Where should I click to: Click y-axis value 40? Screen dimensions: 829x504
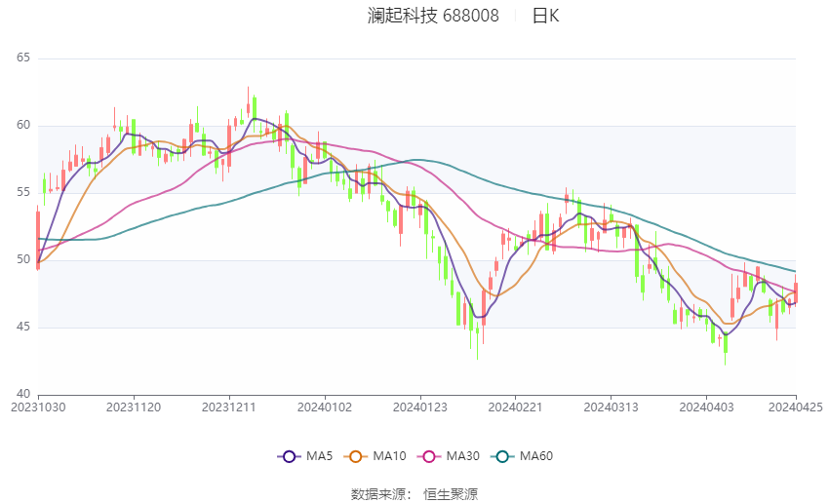pyautogui.click(x=23, y=394)
